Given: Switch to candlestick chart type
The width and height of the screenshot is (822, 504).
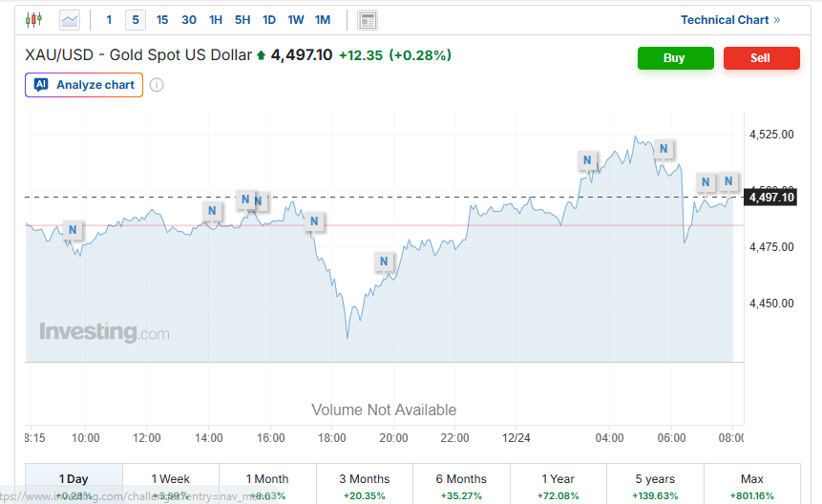Looking at the screenshot, I should 34,20.
